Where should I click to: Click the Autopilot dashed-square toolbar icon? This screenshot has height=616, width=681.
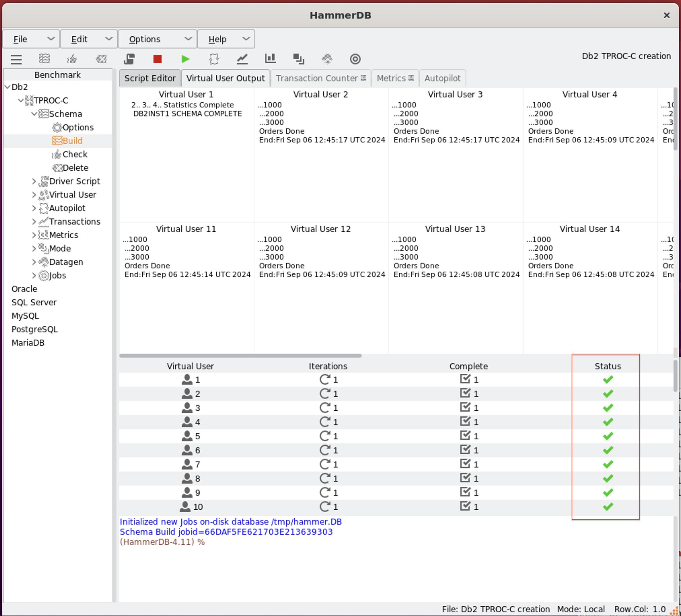(214, 59)
